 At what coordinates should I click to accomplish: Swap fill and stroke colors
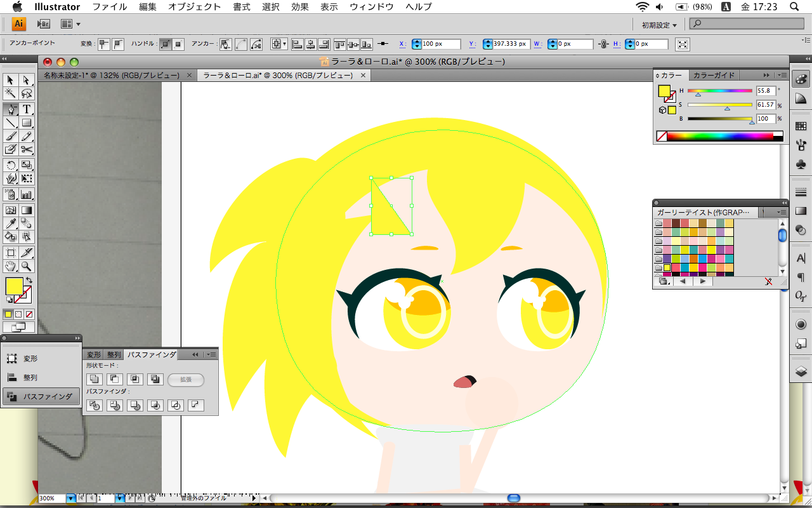point(29,280)
